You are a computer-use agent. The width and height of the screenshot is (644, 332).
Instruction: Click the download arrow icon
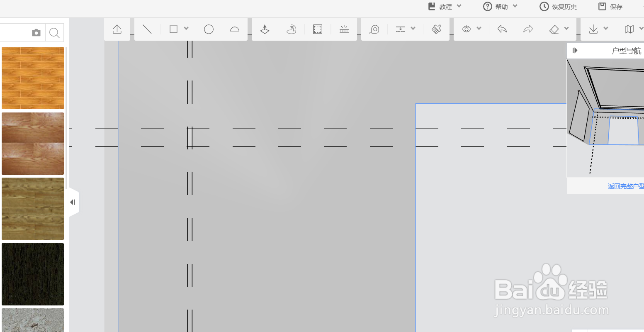[593, 29]
